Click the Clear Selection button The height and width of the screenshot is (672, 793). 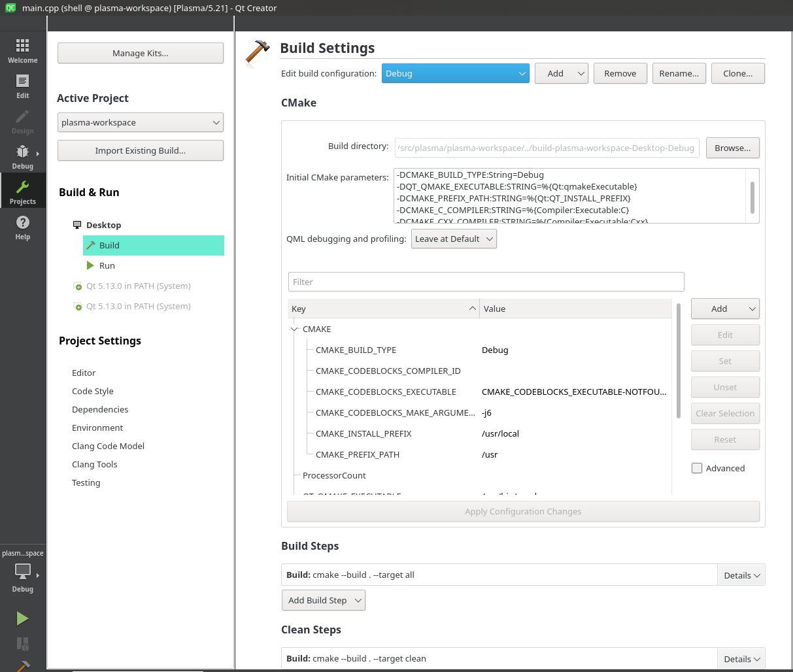point(725,413)
